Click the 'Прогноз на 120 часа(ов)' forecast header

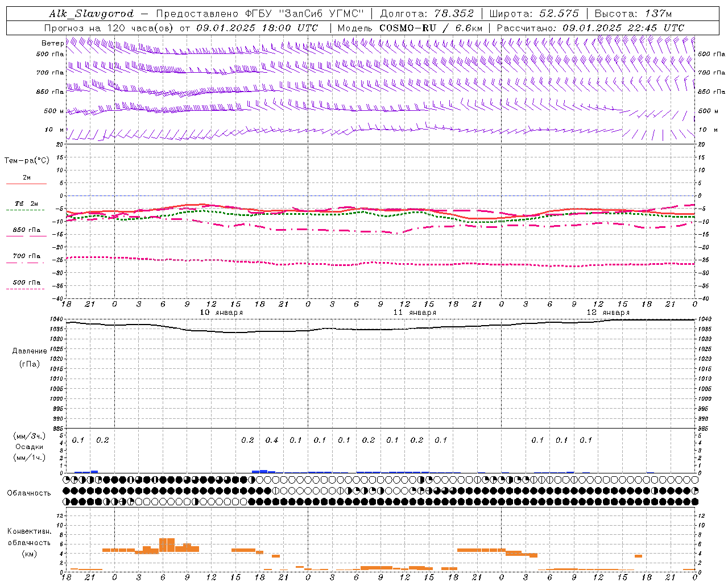tap(109, 28)
